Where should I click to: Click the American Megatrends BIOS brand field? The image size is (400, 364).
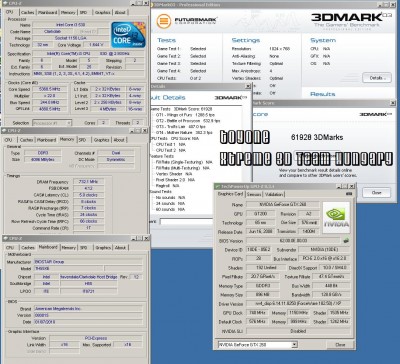click(88, 309)
